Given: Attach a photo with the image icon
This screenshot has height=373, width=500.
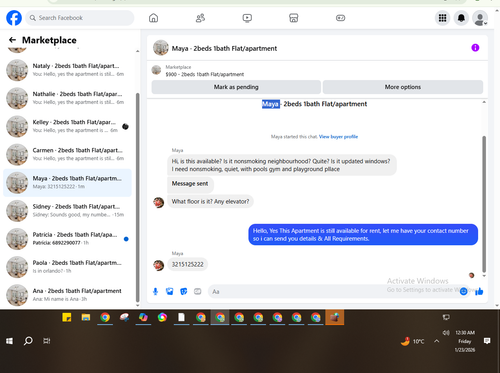Looking at the screenshot, I should [x=170, y=292].
